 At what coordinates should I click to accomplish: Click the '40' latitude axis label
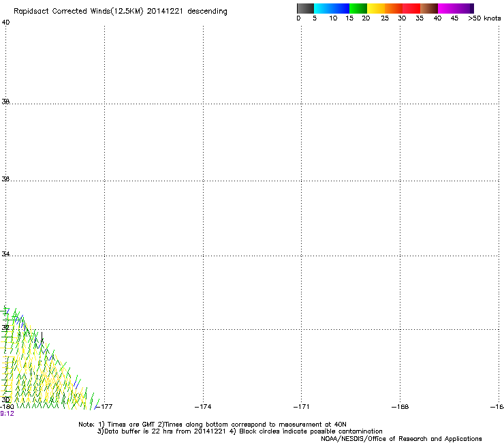pos(5,22)
